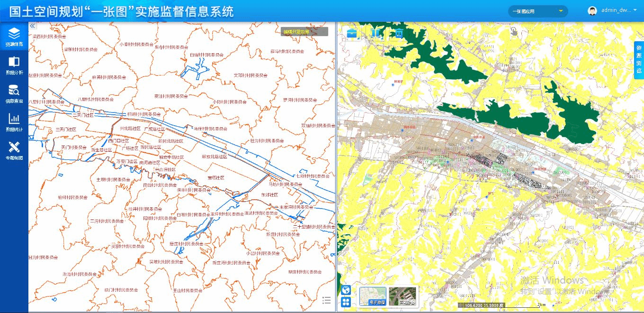
Task: Click the hand pointer icon on right map
Action: pos(514,31)
